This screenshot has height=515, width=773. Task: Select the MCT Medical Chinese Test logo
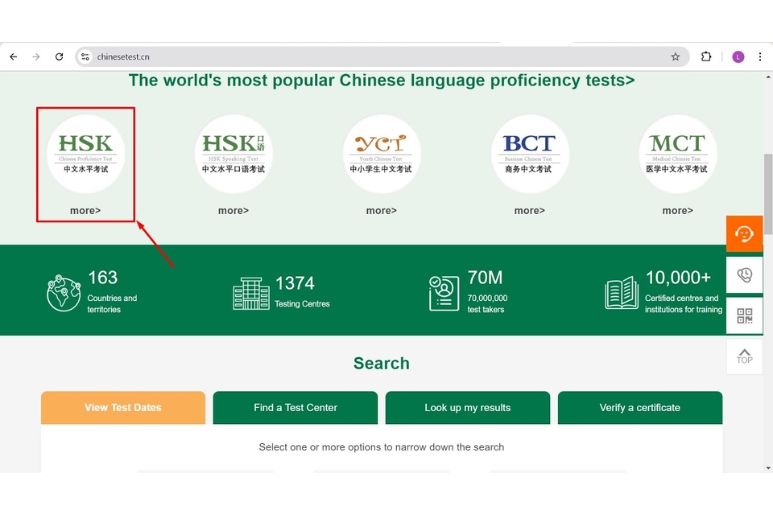point(678,153)
